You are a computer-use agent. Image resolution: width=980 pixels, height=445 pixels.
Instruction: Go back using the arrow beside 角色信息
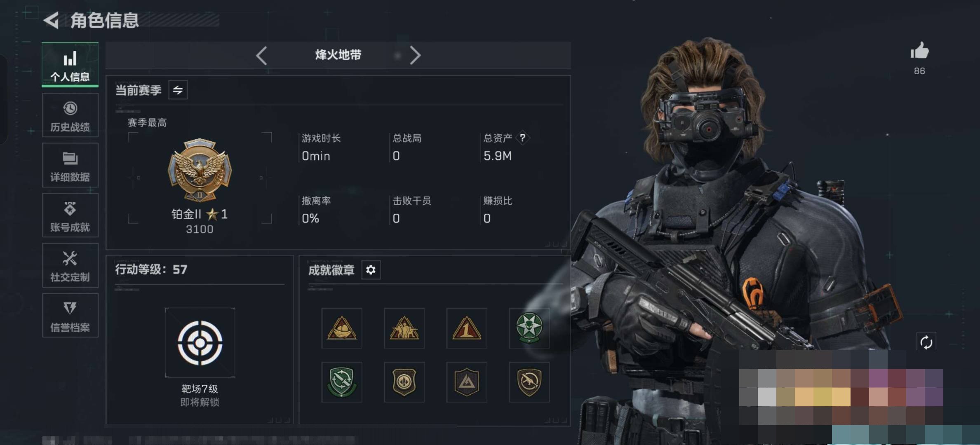(51, 20)
